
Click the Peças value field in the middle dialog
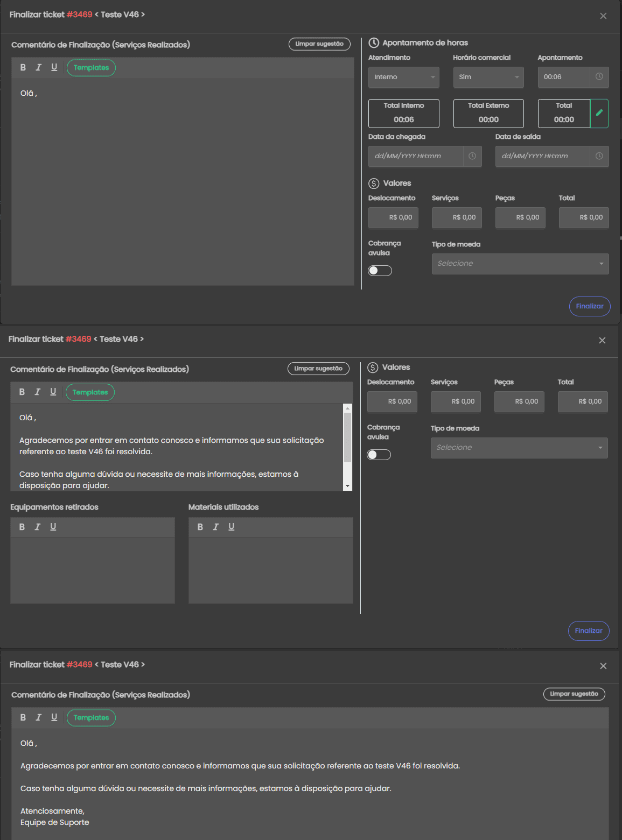coord(519,401)
